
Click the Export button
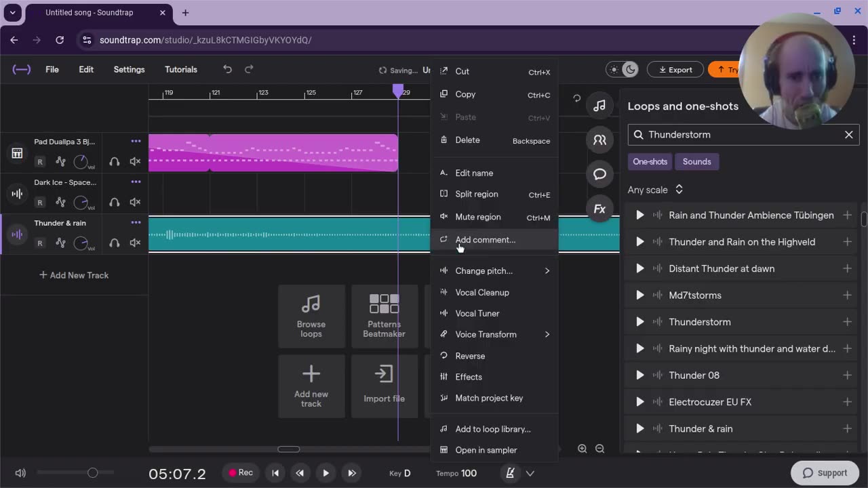pyautogui.click(x=675, y=69)
